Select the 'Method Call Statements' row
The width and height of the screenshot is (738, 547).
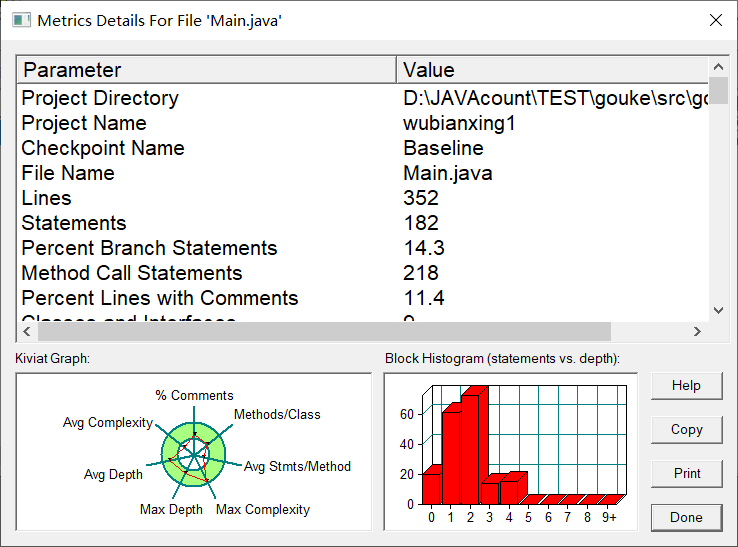[362, 273]
